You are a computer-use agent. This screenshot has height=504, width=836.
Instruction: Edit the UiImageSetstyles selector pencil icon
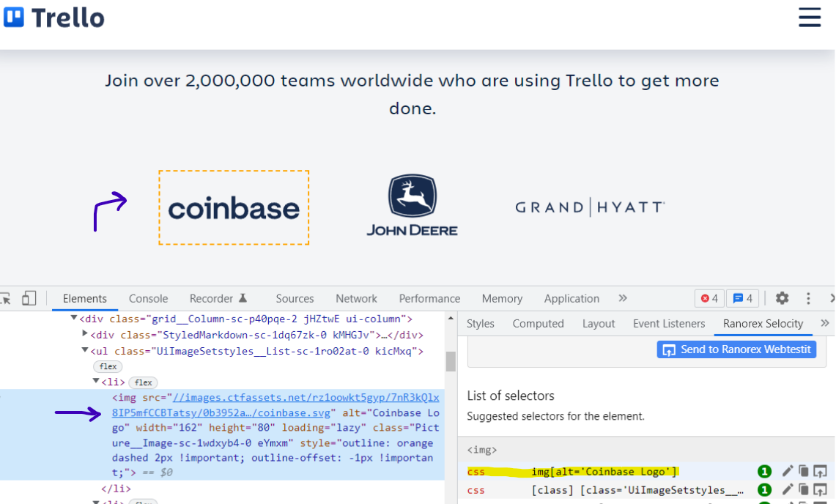[x=787, y=489]
